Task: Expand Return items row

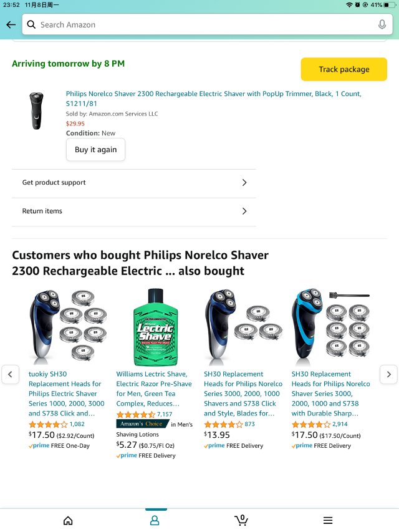Action: coord(133,211)
